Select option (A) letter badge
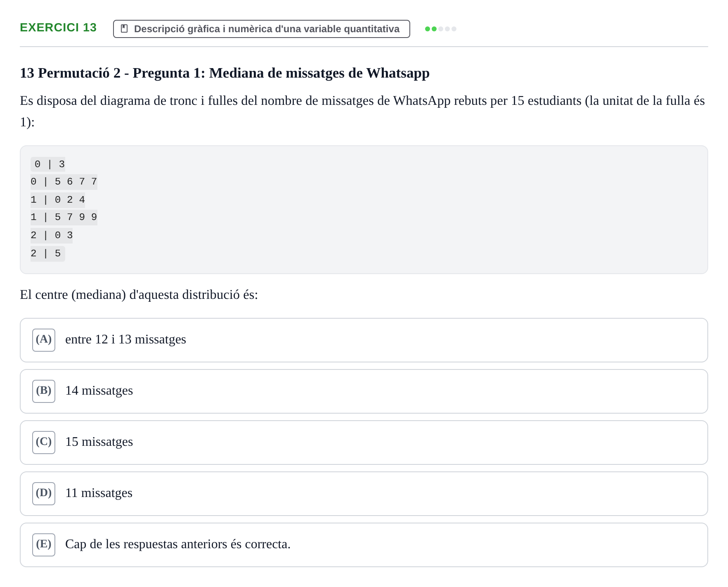This screenshot has height=587, width=728. point(44,340)
